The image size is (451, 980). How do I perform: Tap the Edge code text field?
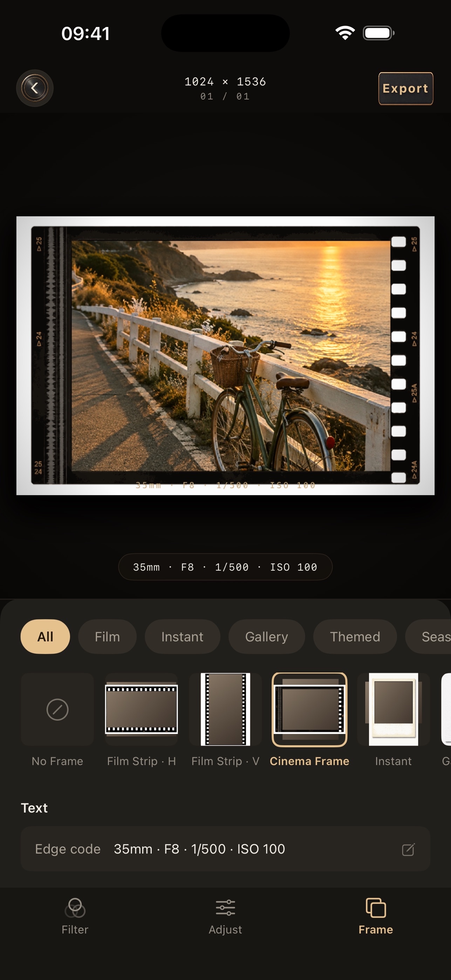[226, 849]
